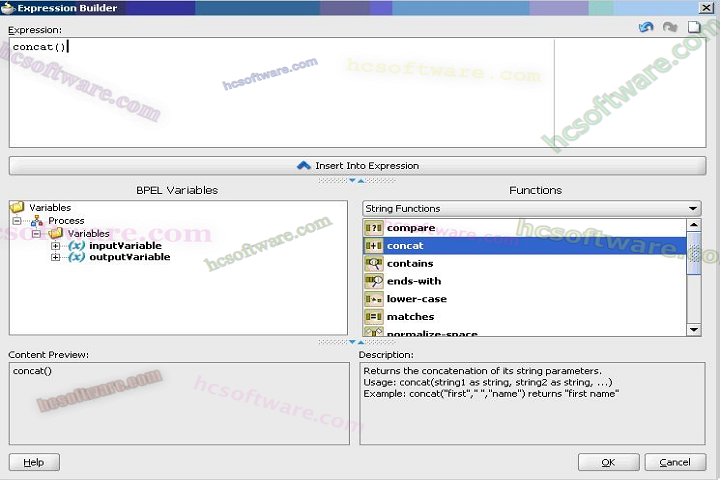Click the Process node icon
The image size is (720, 480).
point(37,221)
